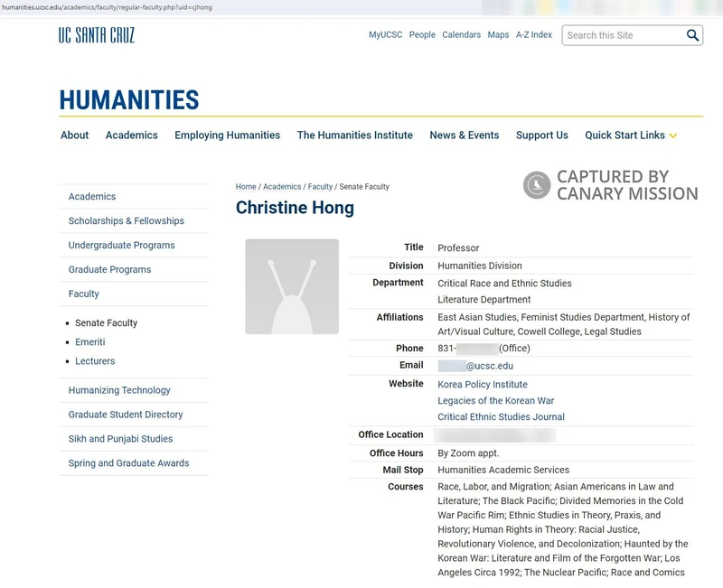Open the News & Events menu
Image resolution: width=723 pixels, height=588 pixels.
pos(464,135)
